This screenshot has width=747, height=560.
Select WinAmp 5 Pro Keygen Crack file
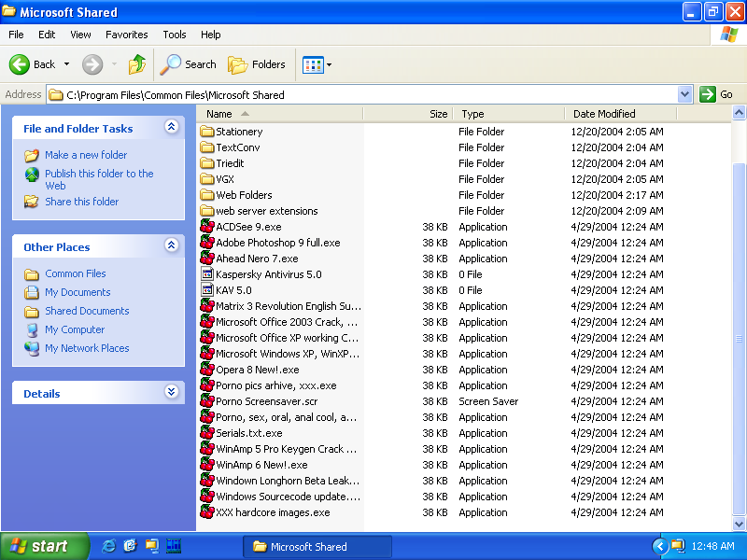(x=286, y=449)
